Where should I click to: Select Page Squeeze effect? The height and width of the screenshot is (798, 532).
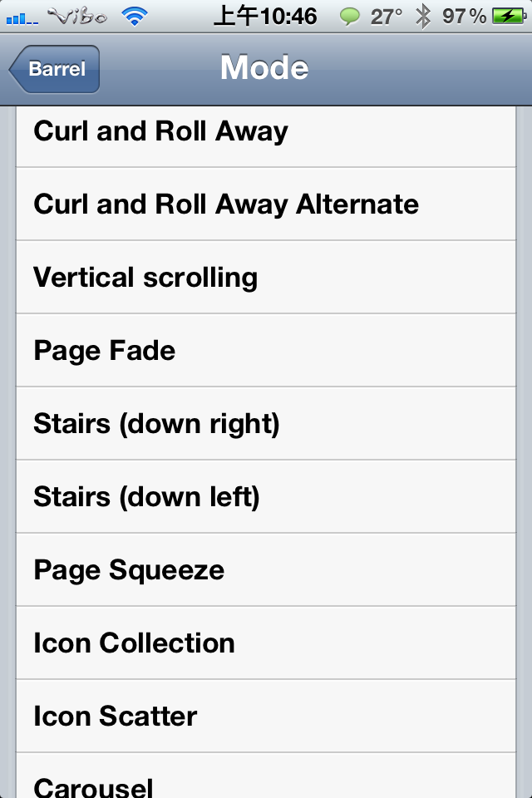click(266, 569)
